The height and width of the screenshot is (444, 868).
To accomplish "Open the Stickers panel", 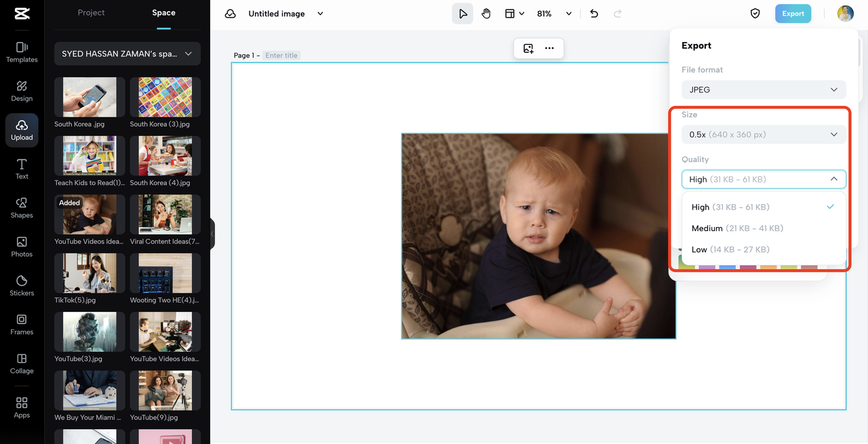I will point(22,285).
